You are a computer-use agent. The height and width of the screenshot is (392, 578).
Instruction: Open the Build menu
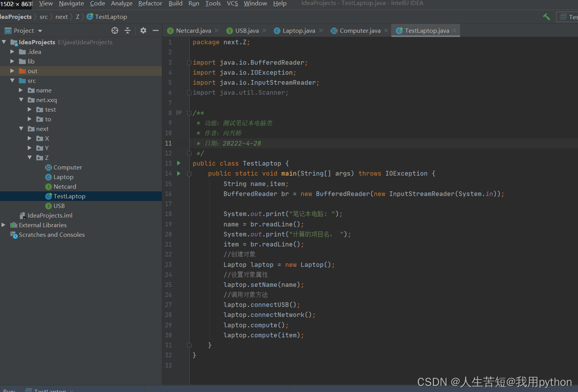176,3
